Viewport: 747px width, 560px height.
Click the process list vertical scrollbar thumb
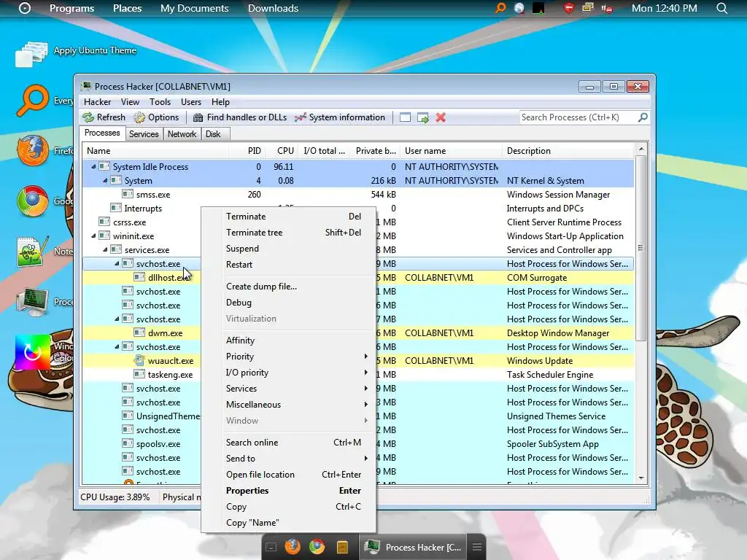[x=640, y=248]
